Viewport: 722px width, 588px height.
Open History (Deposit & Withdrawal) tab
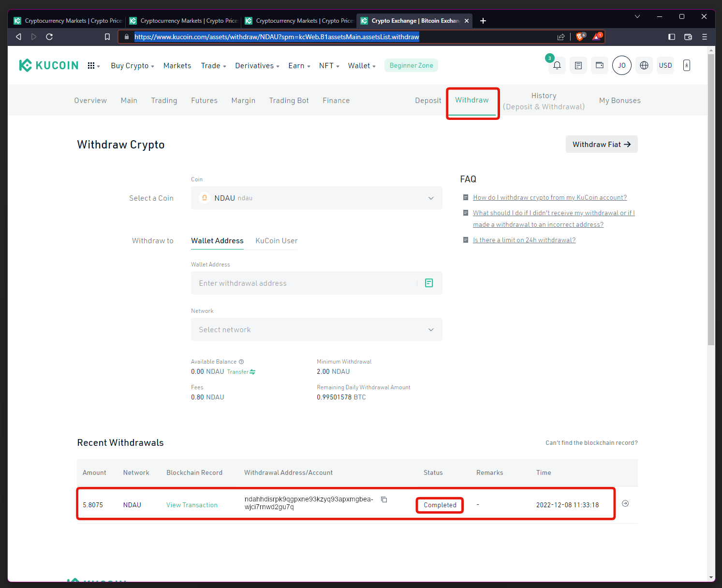544,101
